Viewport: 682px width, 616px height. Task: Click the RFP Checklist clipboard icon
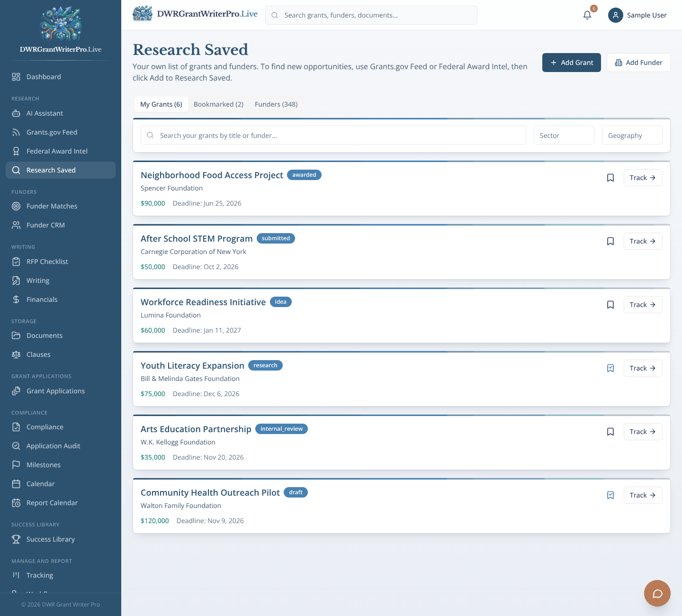pyautogui.click(x=16, y=262)
